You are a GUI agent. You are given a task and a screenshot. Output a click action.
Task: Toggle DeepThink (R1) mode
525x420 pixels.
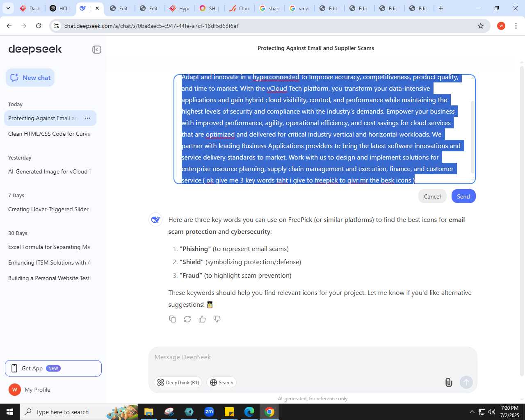tap(178, 383)
